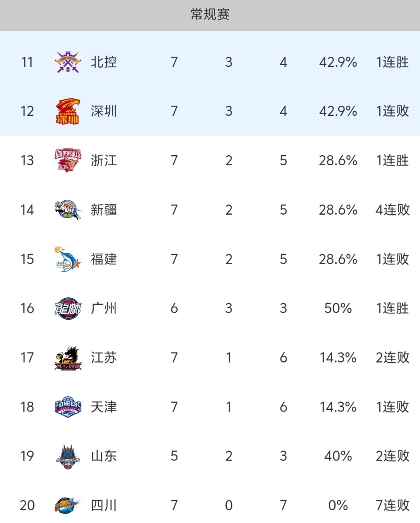The width and height of the screenshot is (420, 523).
Task: Click 新疆's 4连败 streak label
Action: 392,210
